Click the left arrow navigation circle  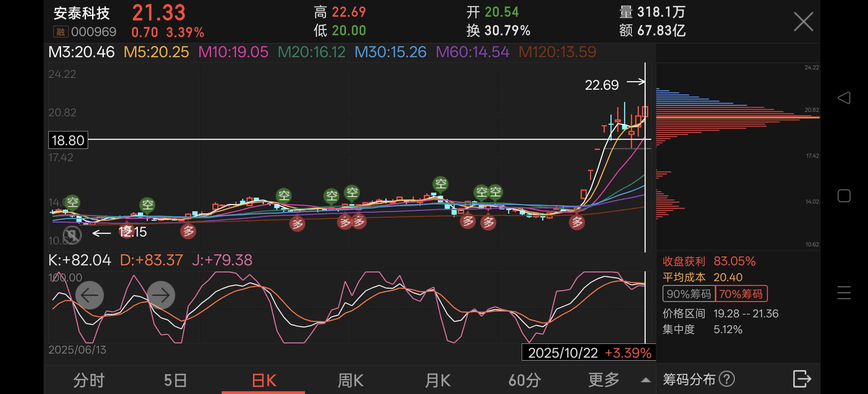click(89, 295)
